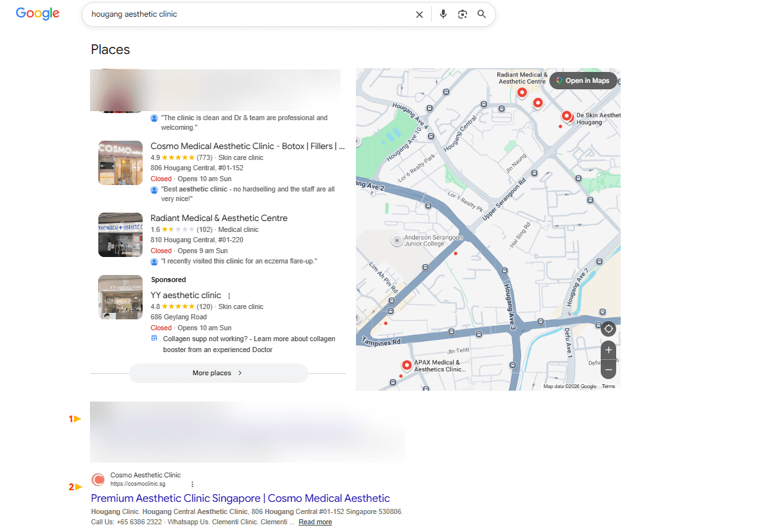The width and height of the screenshot is (771, 532).
Task: Click '686 Geylang Road' address text
Action: (179, 317)
